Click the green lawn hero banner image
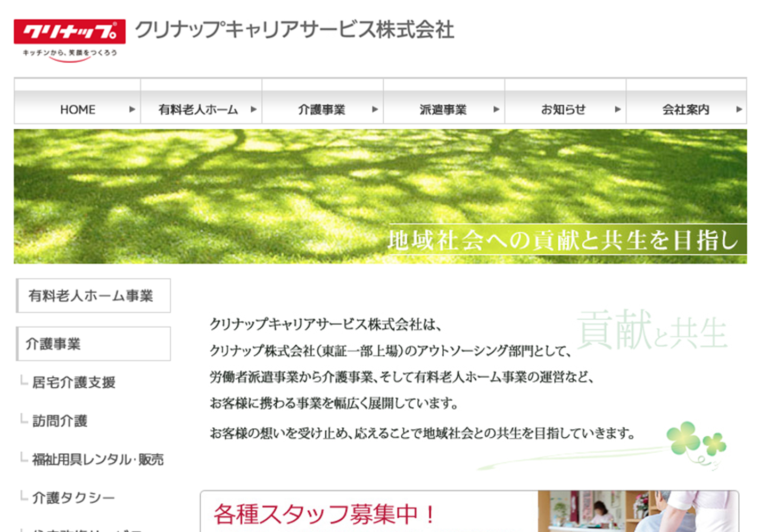Screen dimensions: 760x532 (x=380, y=196)
